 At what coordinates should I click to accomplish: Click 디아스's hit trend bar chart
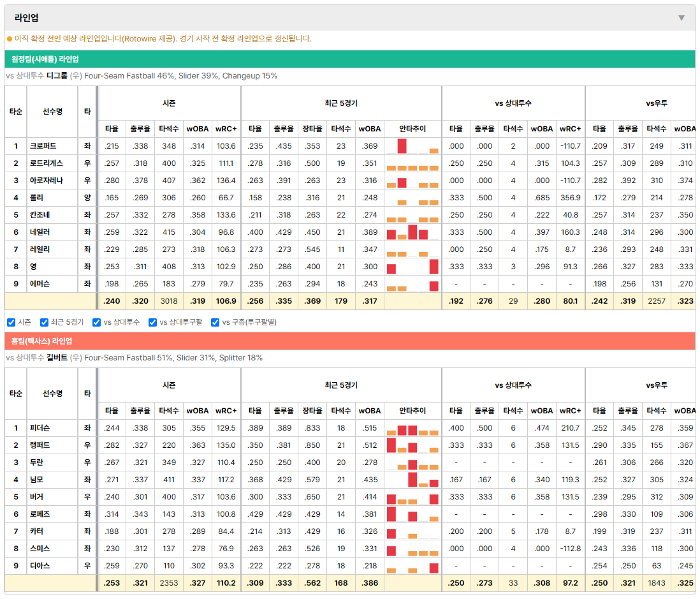[x=412, y=566]
